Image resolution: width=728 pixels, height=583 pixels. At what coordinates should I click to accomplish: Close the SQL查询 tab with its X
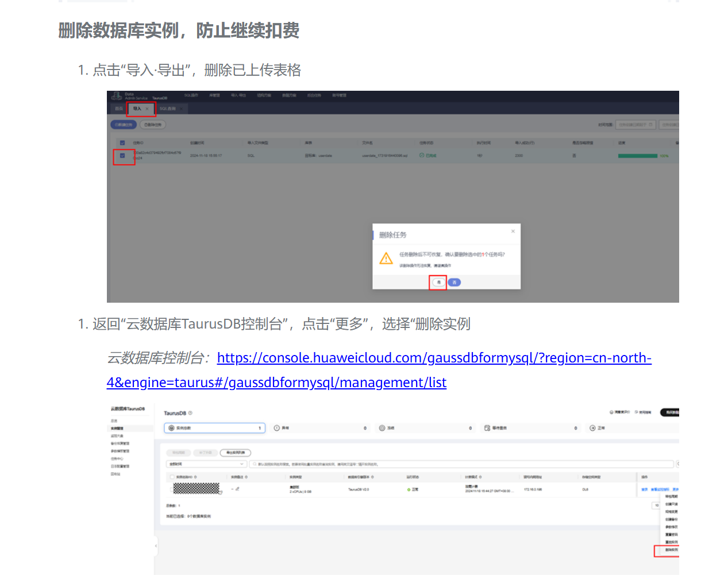click(x=181, y=109)
